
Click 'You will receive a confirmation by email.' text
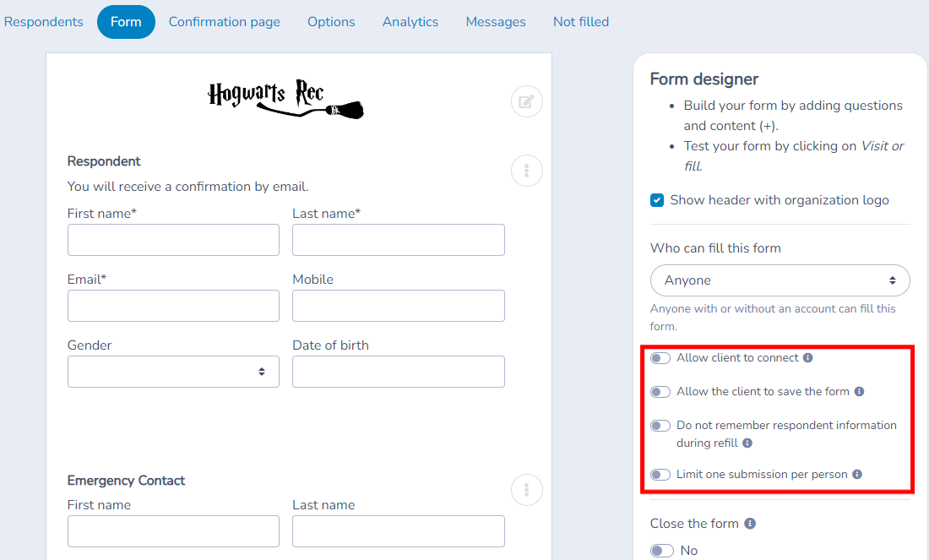click(187, 187)
